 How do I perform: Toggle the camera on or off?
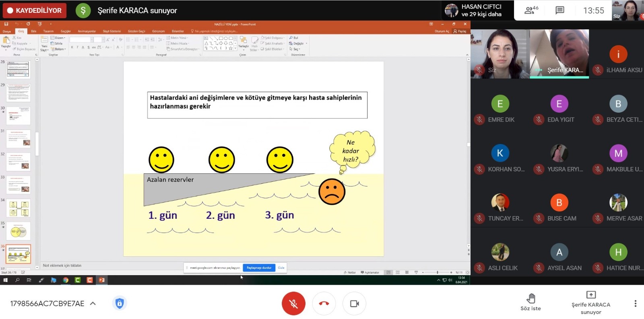point(354,303)
